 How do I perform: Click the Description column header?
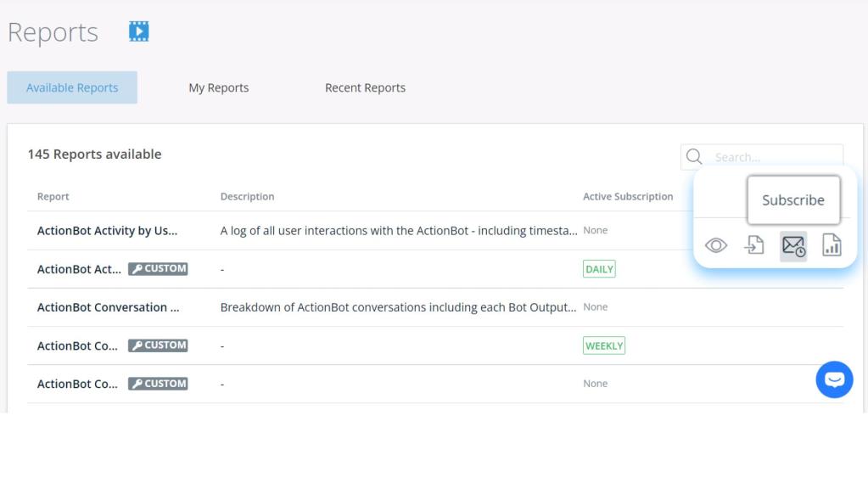tap(247, 196)
